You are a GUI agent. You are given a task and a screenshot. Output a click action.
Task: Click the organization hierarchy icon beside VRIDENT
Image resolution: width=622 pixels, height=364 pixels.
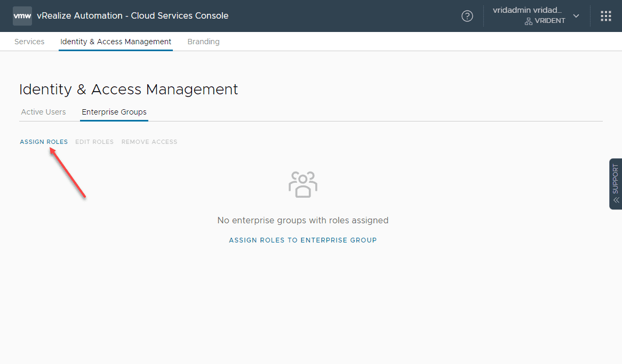coord(529,21)
